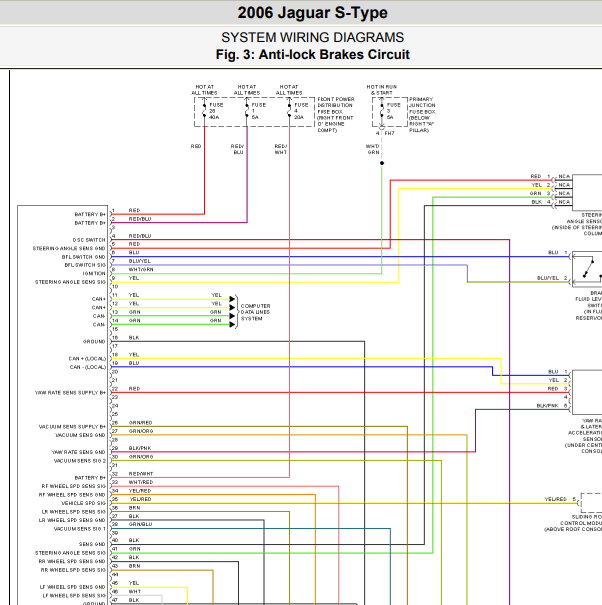Click "LF WHEEL SPD SENS SIG" label
The image size is (602, 605).
[x=74, y=596]
